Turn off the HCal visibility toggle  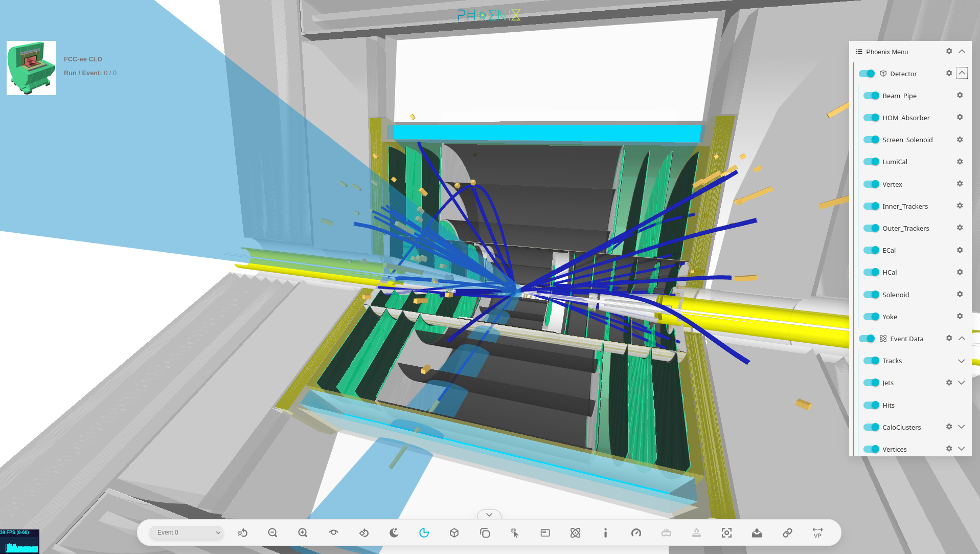click(x=871, y=272)
